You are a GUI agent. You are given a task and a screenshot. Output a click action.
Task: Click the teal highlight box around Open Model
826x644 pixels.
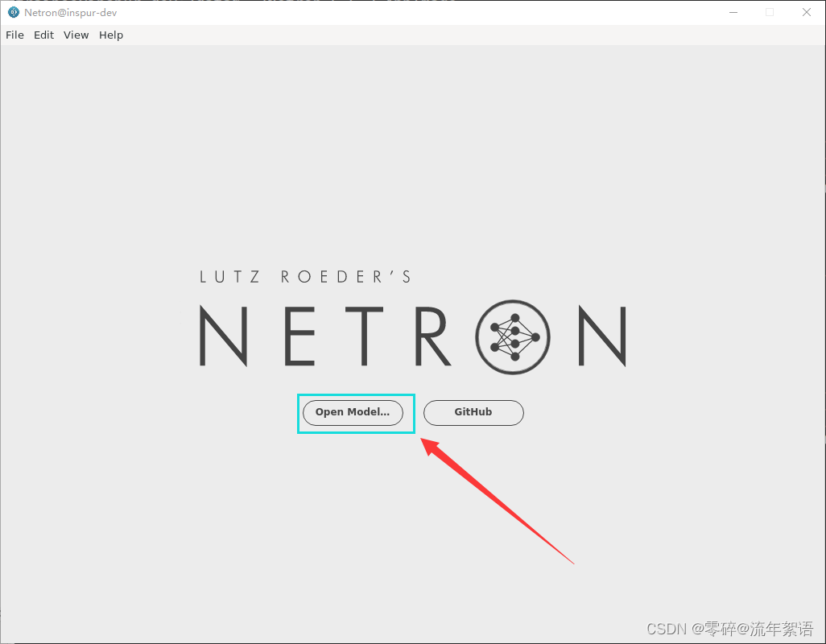pyautogui.click(x=356, y=394)
